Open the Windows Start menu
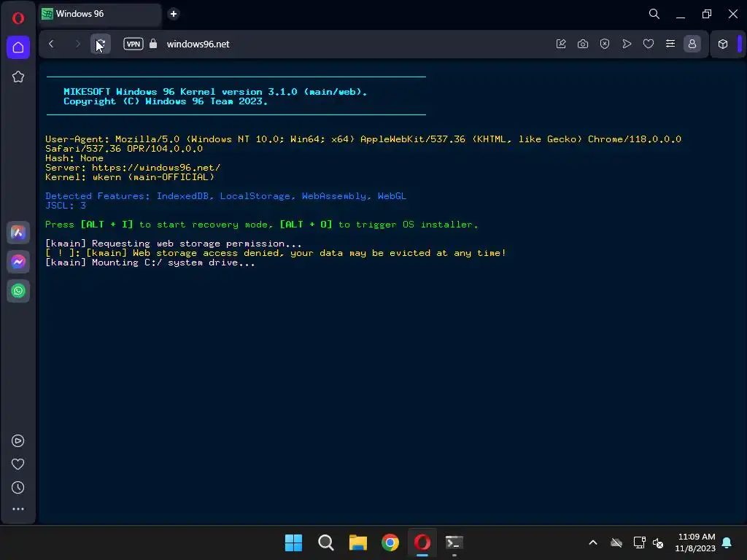This screenshot has height=560, width=747. tap(293, 542)
